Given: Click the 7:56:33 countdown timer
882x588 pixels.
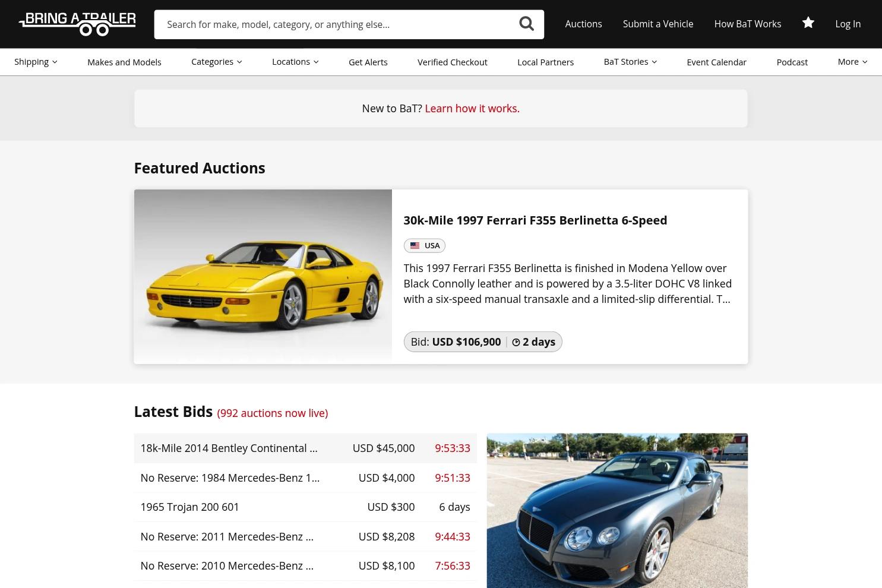Looking at the screenshot, I should coord(453,566).
